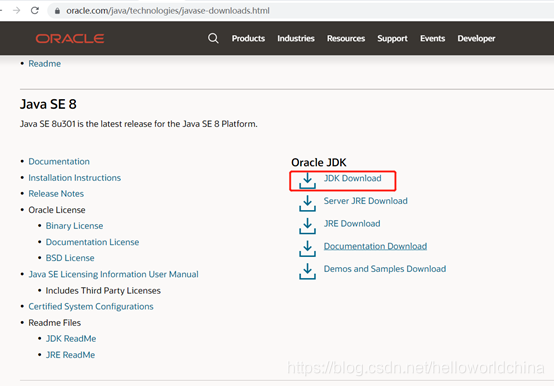The image size is (554, 386).
Task: Click the Oracle License list item
Action: coord(57,210)
